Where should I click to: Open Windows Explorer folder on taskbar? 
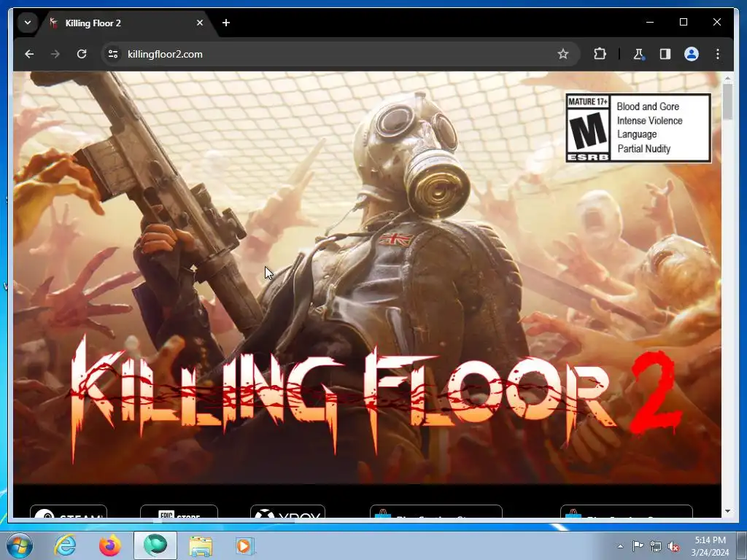(201, 545)
